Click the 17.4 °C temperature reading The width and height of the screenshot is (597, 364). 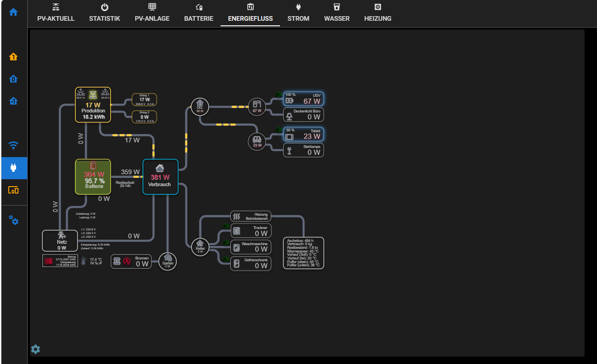coord(96,259)
